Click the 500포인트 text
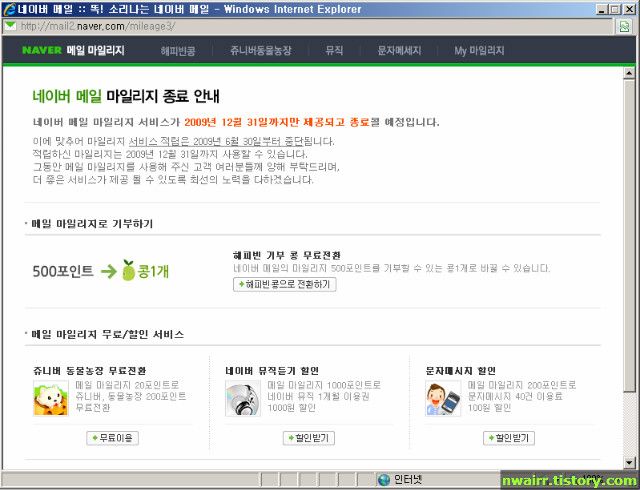640x490 pixels. pyautogui.click(x=63, y=271)
